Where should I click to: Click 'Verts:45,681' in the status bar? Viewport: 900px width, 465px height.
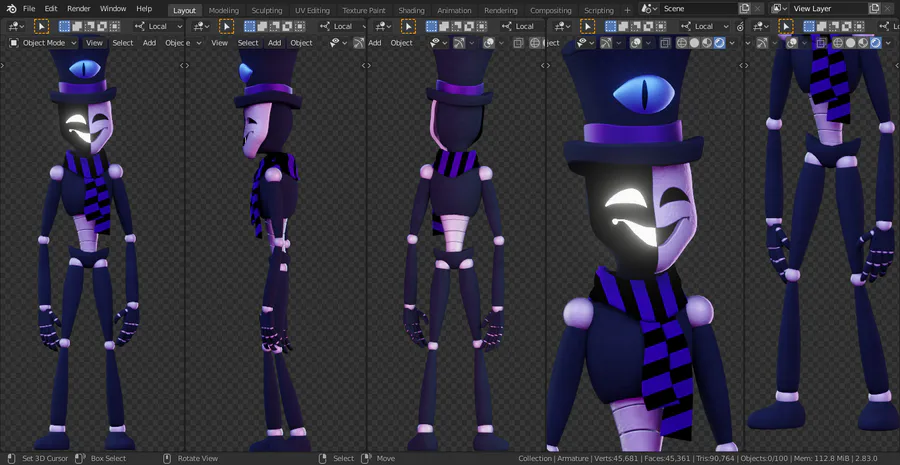click(615, 458)
